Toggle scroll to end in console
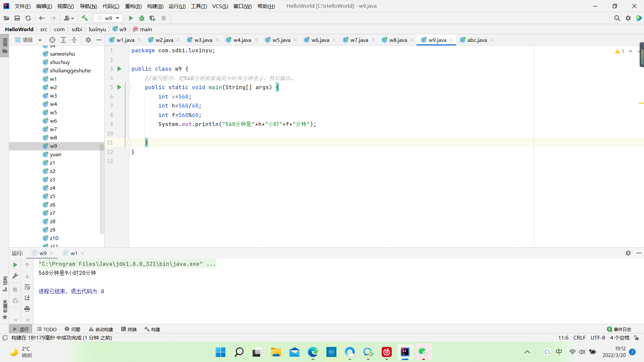Viewport: 644px width, 362px height. [x=27, y=298]
